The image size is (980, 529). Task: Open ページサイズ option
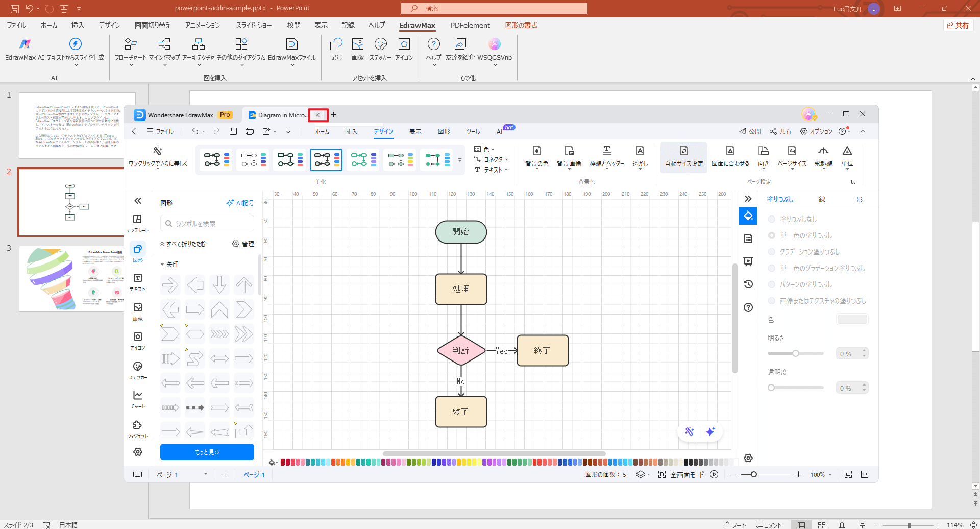(x=792, y=157)
